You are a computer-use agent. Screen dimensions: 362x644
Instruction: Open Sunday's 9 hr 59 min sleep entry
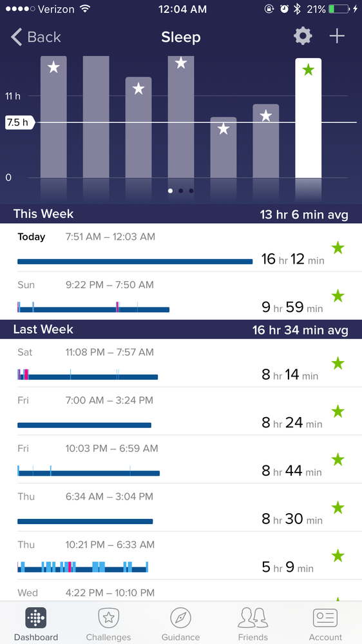click(x=181, y=296)
